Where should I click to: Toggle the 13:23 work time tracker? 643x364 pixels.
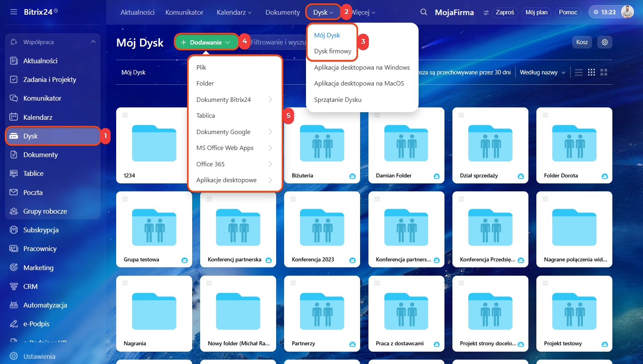click(x=604, y=12)
